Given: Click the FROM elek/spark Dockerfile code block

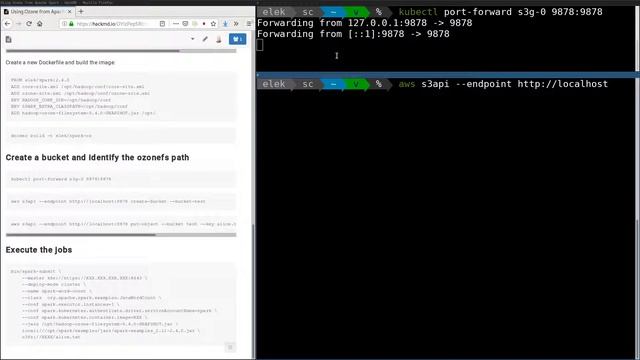Looking at the screenshot, I should [121, 97].
